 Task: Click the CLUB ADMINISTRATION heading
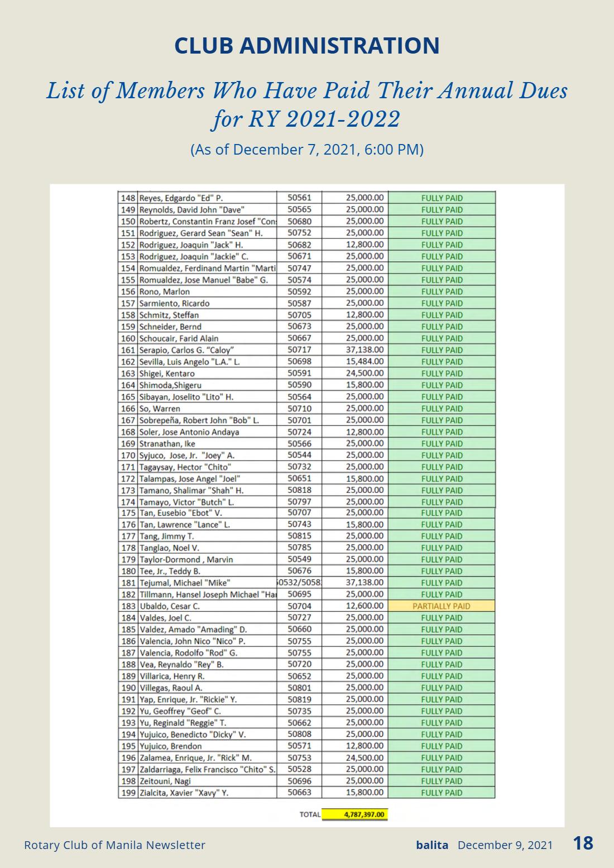point(307,46)
